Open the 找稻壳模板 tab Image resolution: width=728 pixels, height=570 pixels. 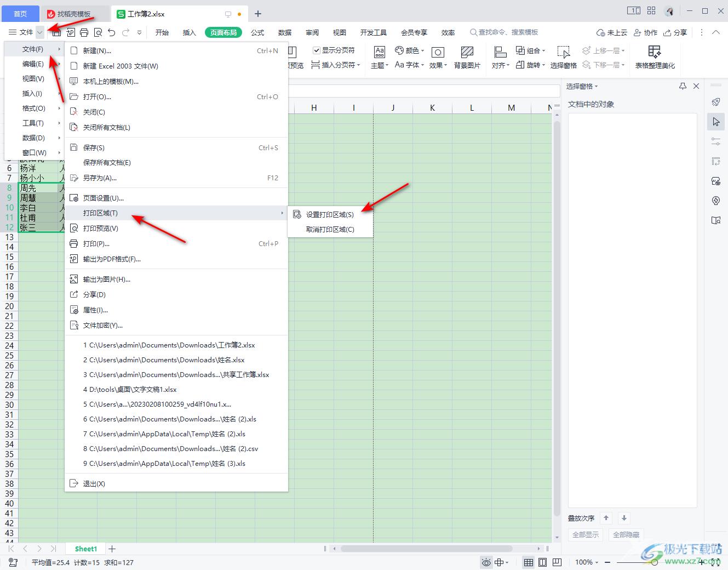76,14
